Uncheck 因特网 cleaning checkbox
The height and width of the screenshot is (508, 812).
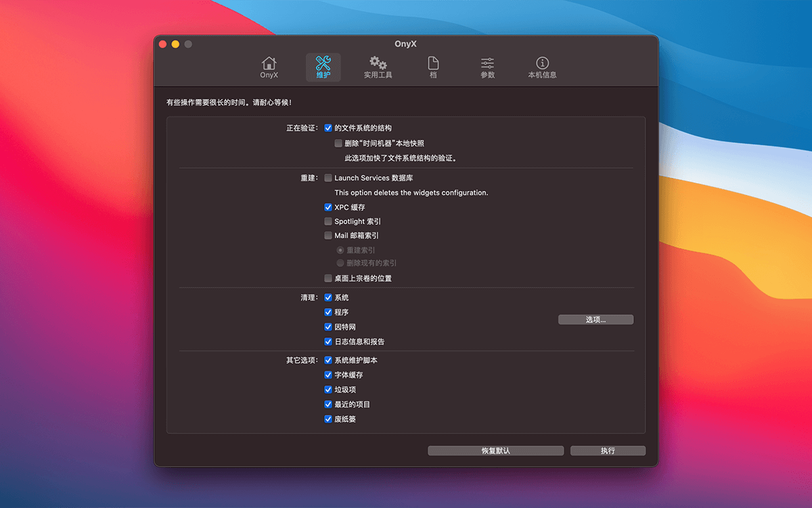coord(328,327)
